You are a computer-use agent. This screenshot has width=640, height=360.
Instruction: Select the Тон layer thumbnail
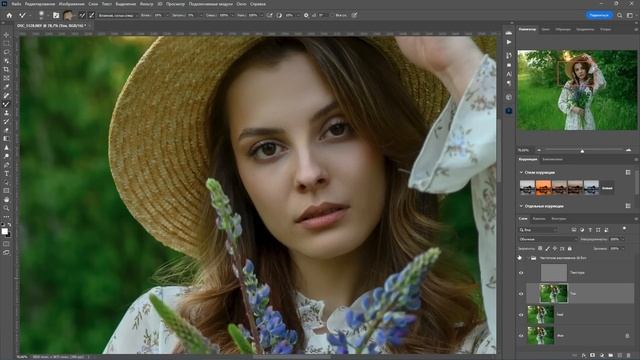553,293
